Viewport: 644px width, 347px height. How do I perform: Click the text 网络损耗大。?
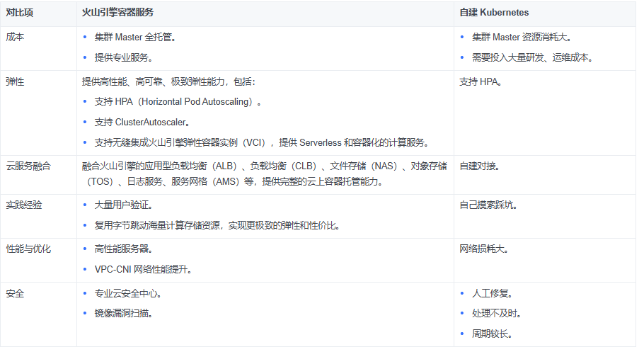(484, 249)
